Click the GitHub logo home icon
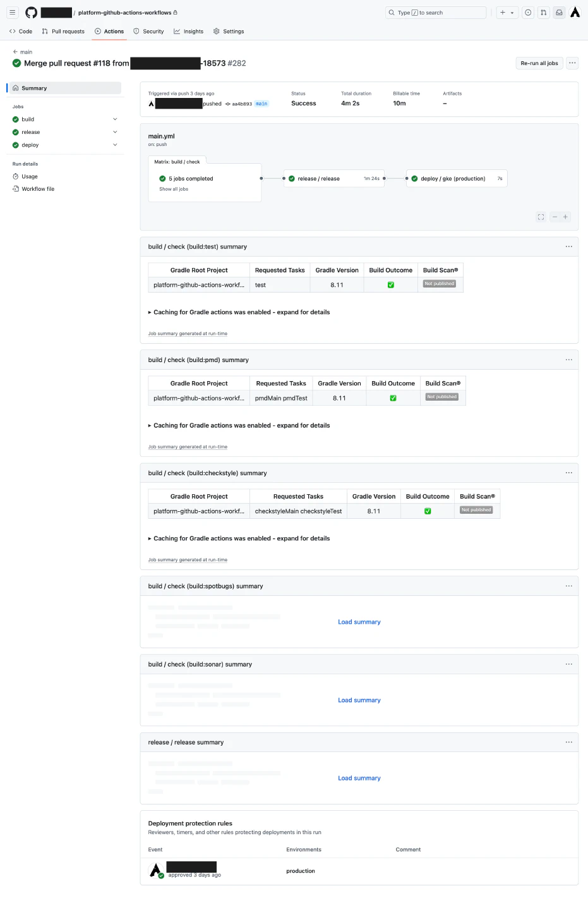Image resolution: width=588 pixels, height=910 pixels. (x=31, y=13)
